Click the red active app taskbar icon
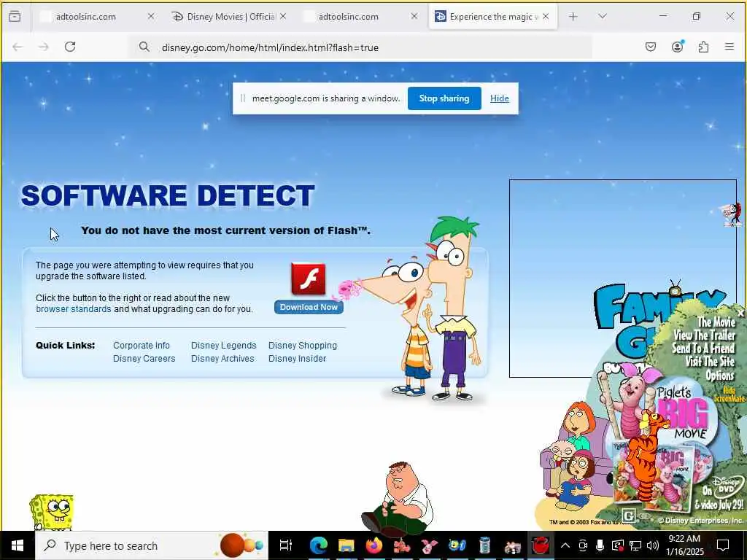This screenshot has width=747, height=560. [x=541, y=545]
